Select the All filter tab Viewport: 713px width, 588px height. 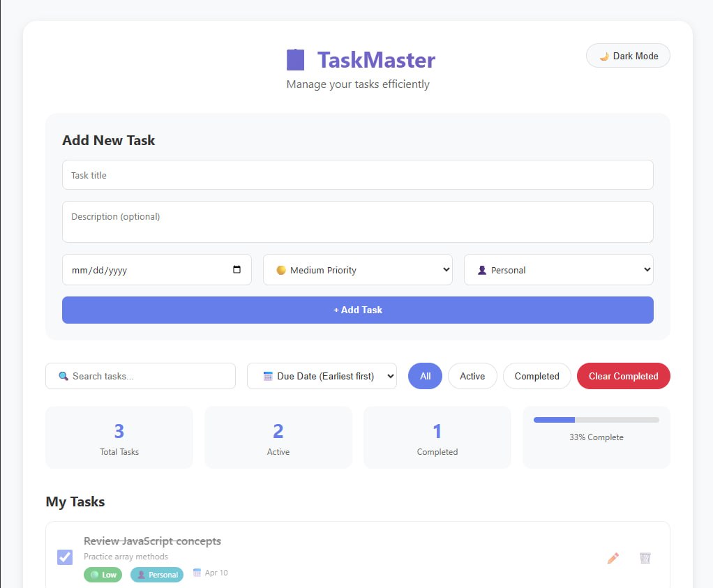click(425, 376)
